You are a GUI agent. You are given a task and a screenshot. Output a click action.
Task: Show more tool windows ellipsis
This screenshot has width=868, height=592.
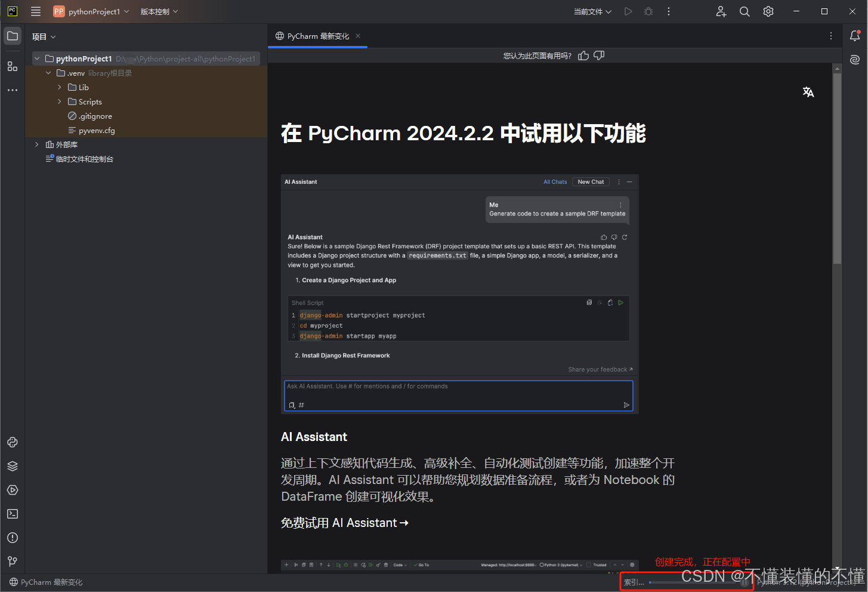pos(13,90)
